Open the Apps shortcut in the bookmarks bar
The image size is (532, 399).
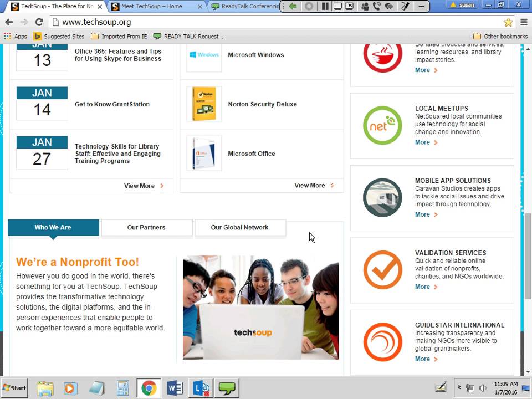point(16,37)
